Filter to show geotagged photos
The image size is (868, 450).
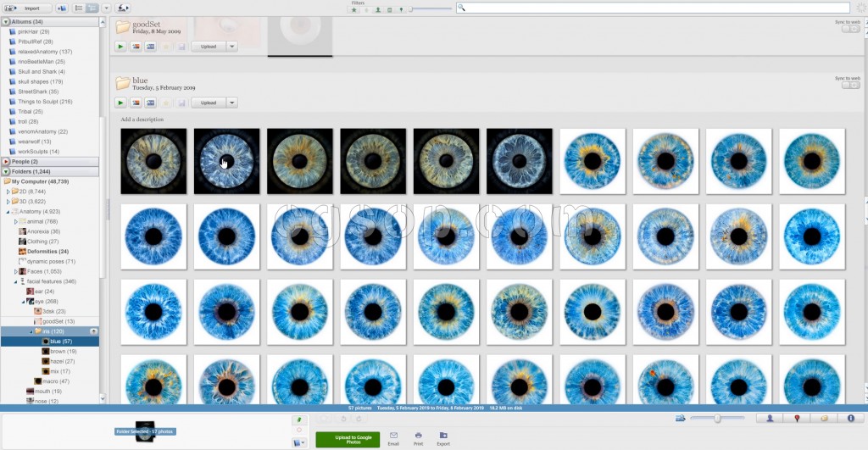tap(401, 10)
